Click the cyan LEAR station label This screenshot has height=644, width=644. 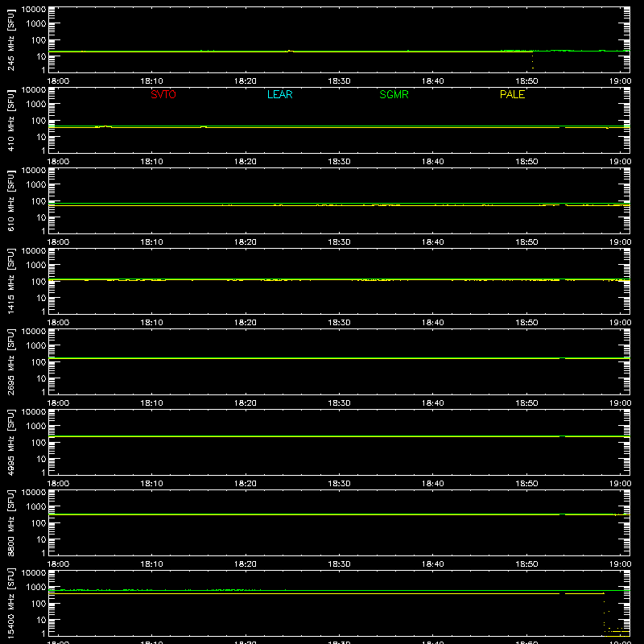[x=279, y=94]
